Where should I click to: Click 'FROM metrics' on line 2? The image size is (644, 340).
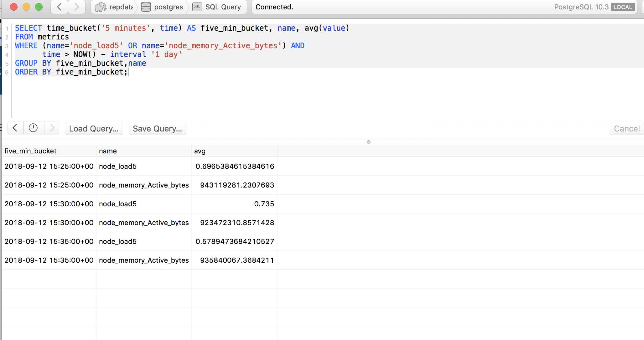pos(42,37)
